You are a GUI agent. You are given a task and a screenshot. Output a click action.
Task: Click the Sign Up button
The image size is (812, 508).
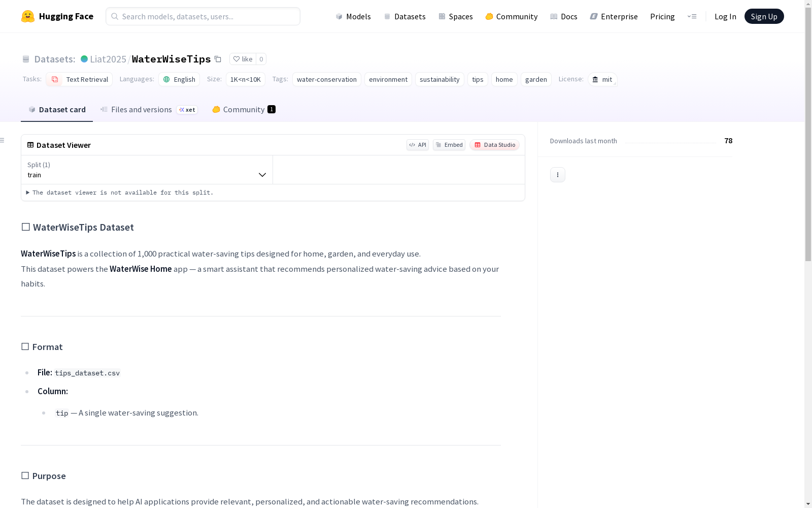pos(764,16)
